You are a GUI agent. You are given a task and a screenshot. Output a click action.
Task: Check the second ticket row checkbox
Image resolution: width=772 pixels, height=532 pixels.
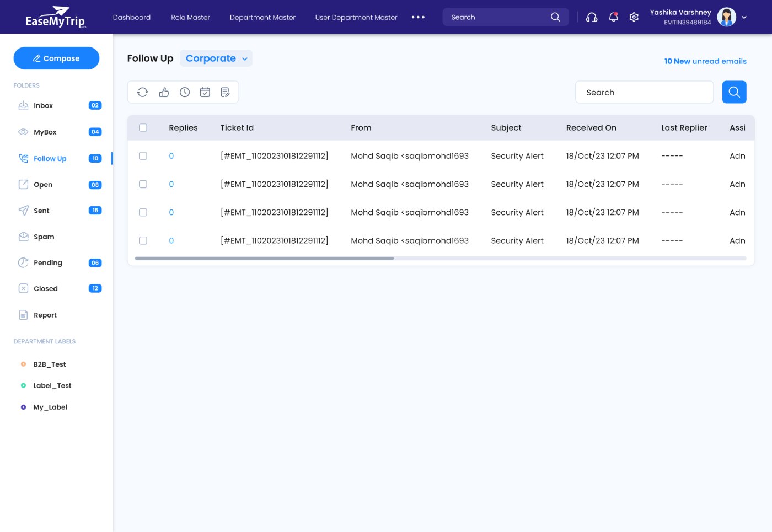pyautogui.click(x=143, y=184)
